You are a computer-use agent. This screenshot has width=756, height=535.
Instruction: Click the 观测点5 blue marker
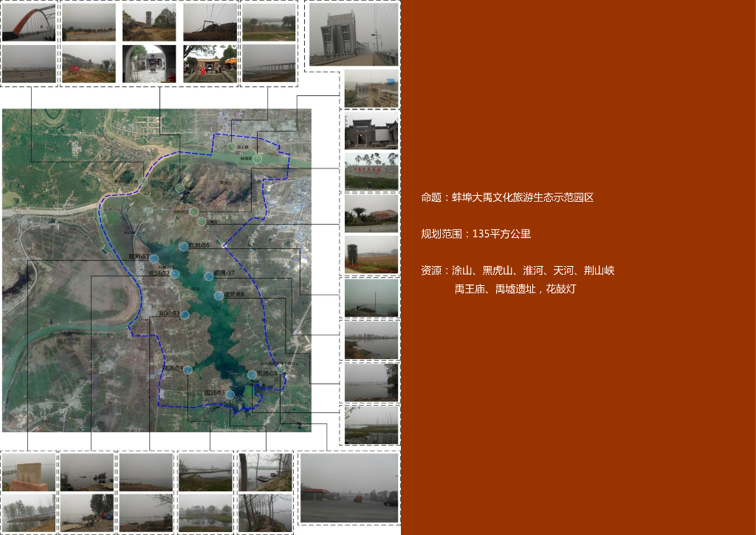click(230, 395)
